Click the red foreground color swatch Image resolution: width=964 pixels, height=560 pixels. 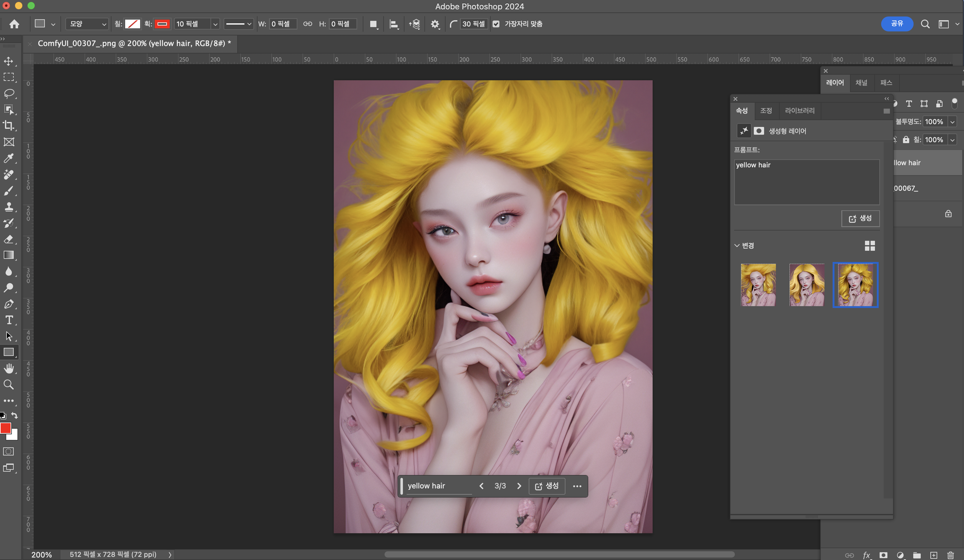5,428
